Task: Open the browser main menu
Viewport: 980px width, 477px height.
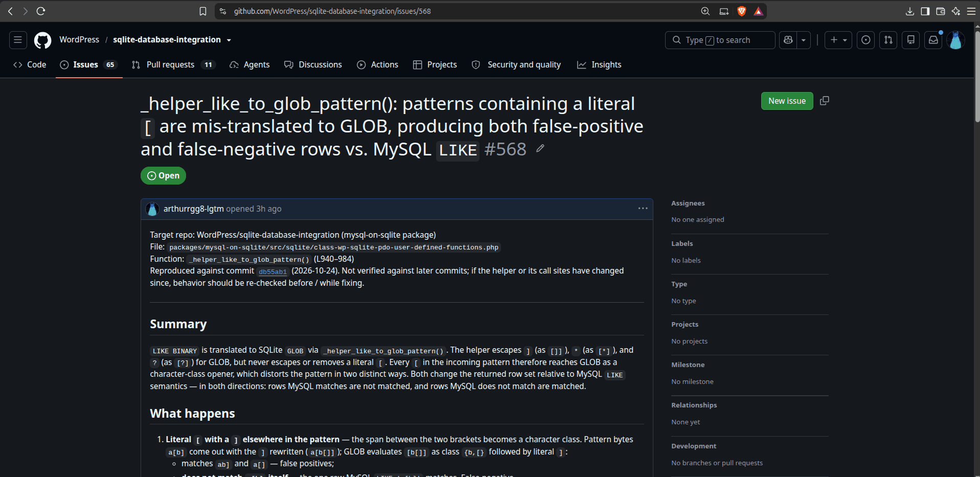Action: (x=971, y=11)
